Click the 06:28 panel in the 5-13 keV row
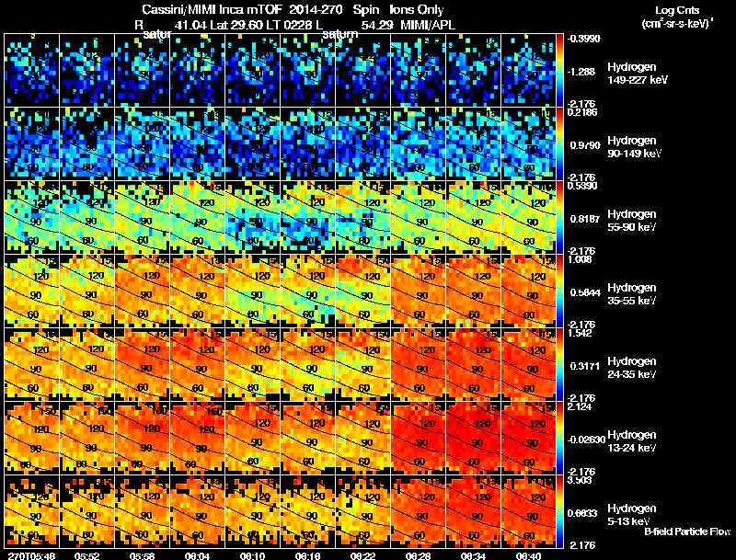Screen dimensions: 736x560 419,511
